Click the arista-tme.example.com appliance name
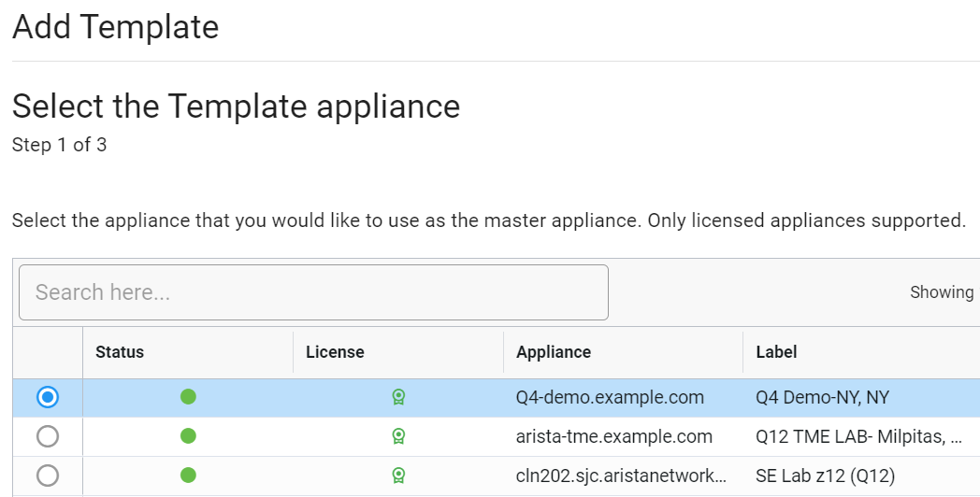The image size is (980, 497). [614, 436]
